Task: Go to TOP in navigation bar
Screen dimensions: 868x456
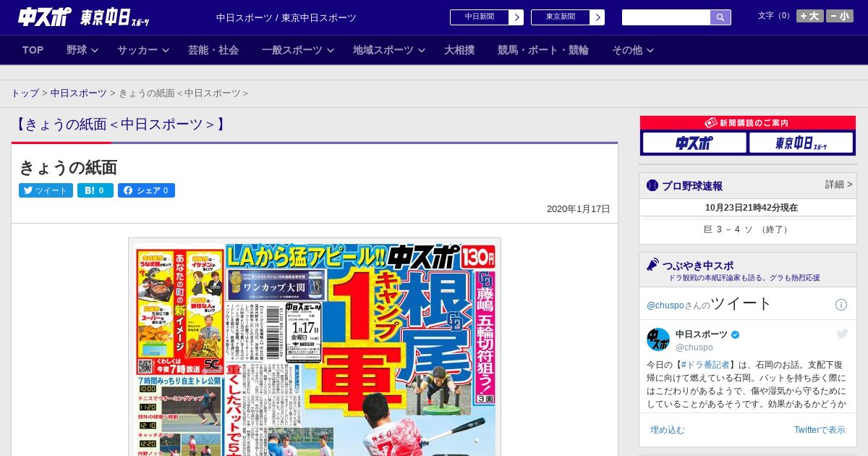Action: coord(33,50)
